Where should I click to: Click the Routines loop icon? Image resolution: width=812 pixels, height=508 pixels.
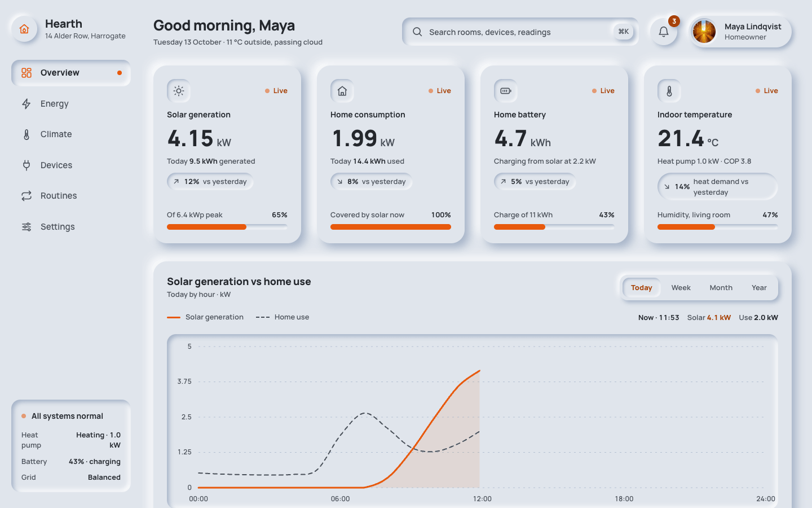[27, 196]
